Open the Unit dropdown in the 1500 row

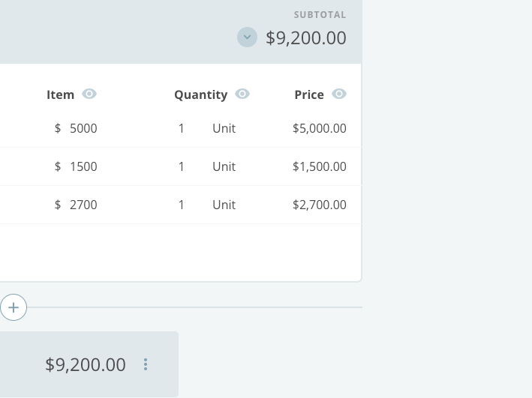tap(224, 166)
